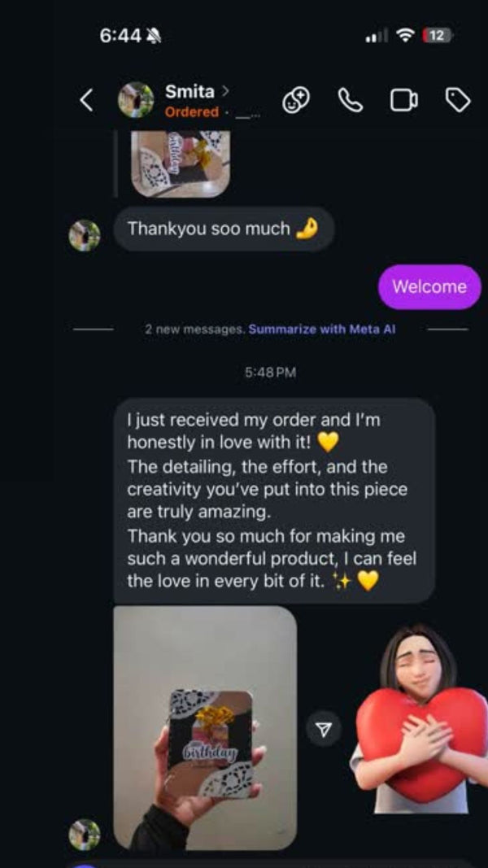
Task: Tap the avatar beside "Thankyou soo much"
Action: point(85,235)
